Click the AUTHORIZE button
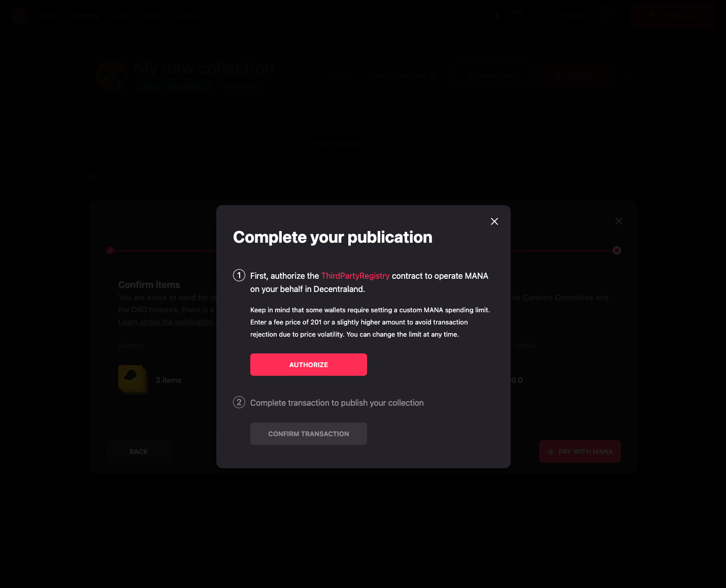This screenshot has width=726, height=588. tap(309, 365)
